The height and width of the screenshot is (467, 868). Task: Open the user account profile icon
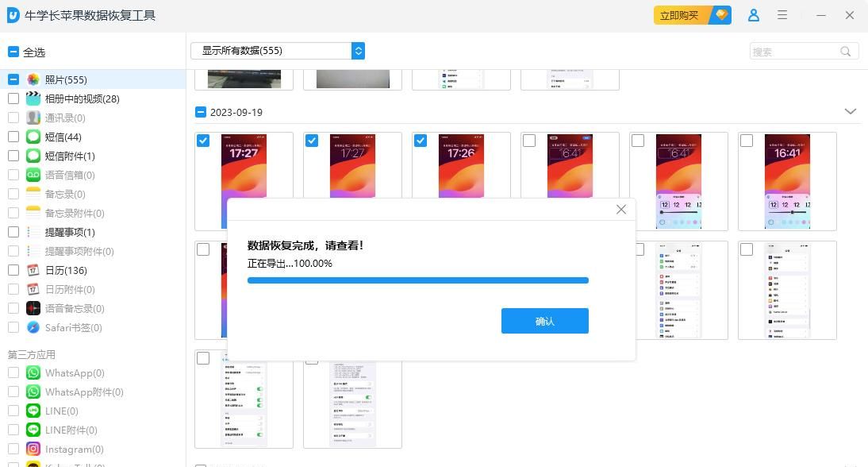click(x=754, y=15)
